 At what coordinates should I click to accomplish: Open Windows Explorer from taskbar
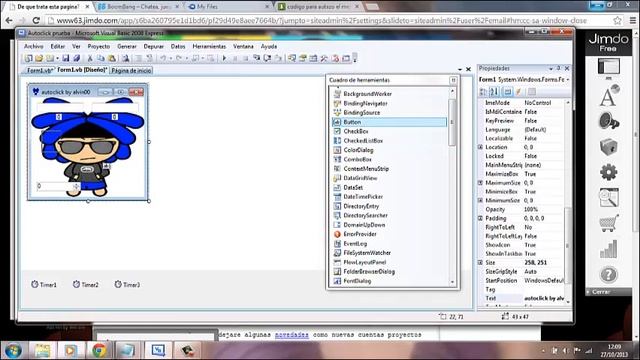tap(42, 350)
